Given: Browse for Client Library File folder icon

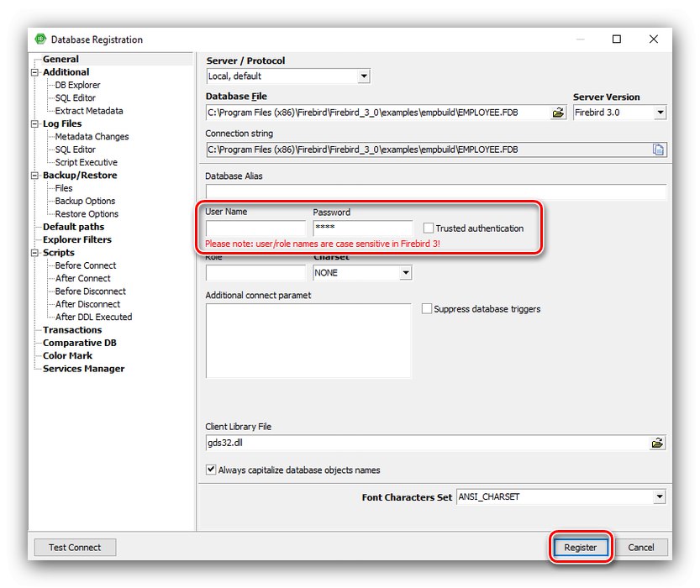Looking at the screenshot, I should click(657, 443).
